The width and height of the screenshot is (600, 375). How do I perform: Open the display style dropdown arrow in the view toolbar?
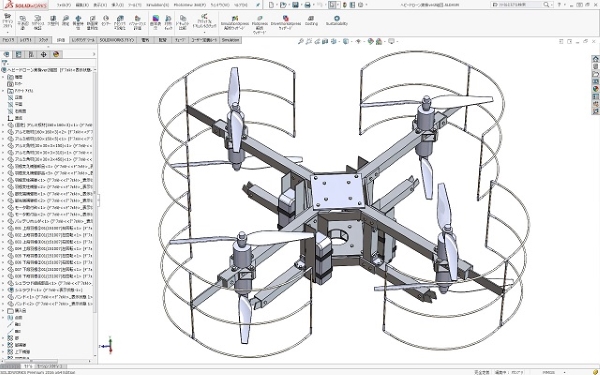(x=350, y=41)
